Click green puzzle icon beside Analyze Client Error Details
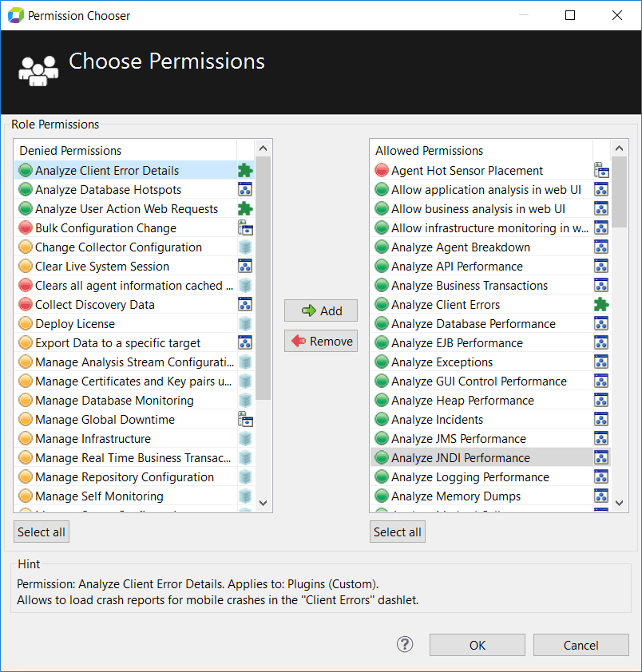This screenshot has height=672, width=642. point(245,171)
